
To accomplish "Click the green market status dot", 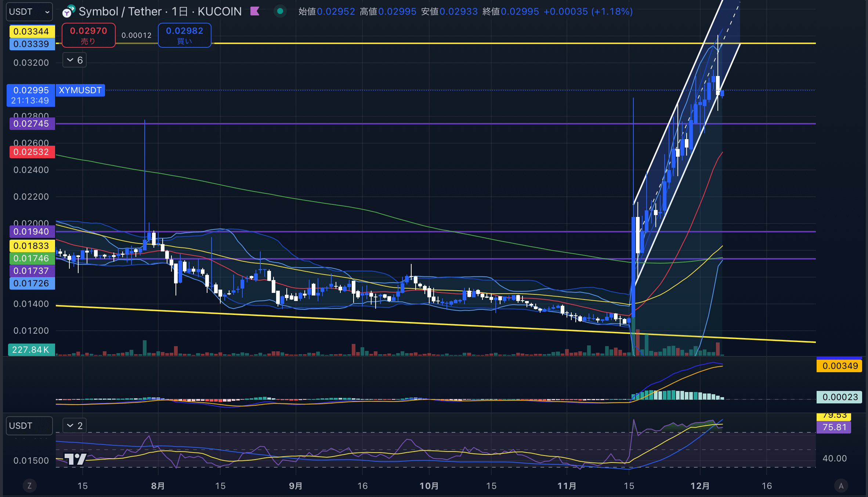I will 280,11.
